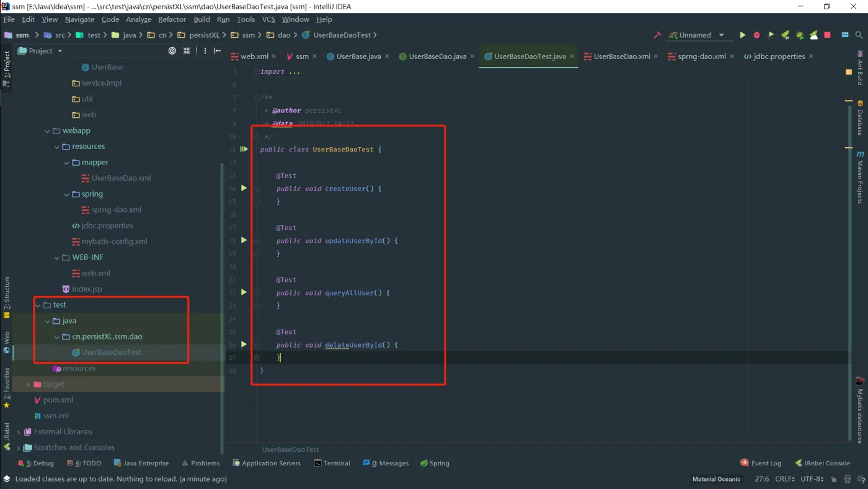
Task: Run with JRebel rocket icon
Action: pyautogui.click(x=785, y=35)
